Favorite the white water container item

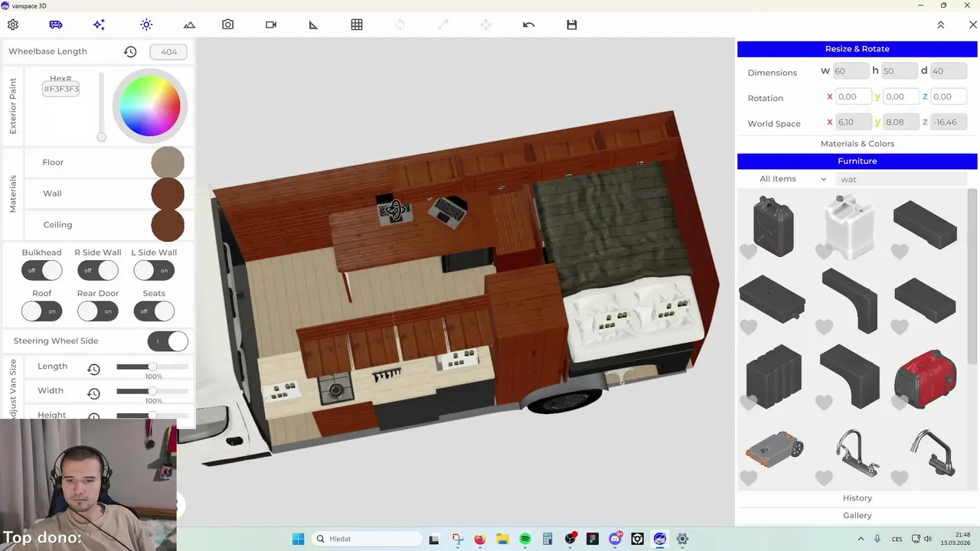824,251
